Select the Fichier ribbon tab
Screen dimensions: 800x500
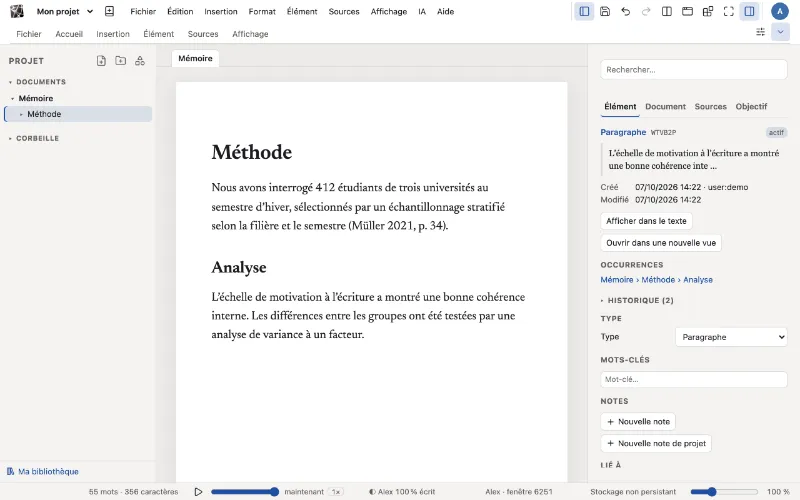[29, 34]
